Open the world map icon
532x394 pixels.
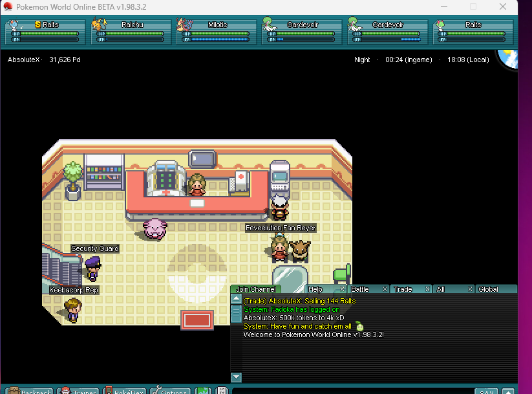[203, 391]
